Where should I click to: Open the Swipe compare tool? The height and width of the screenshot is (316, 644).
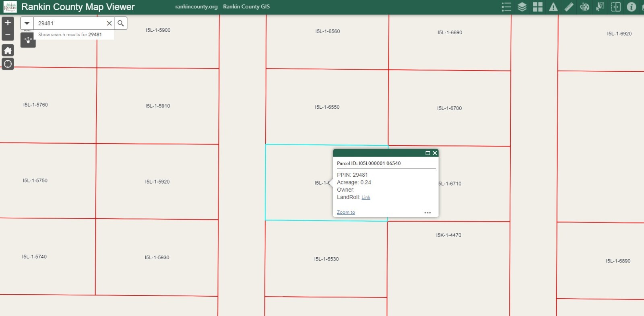(616, 7)
